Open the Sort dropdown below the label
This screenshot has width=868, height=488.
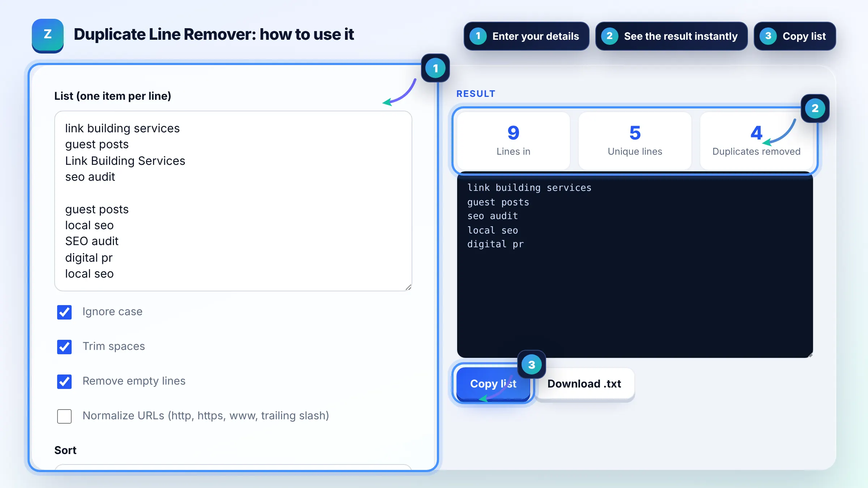pos(233,467)
